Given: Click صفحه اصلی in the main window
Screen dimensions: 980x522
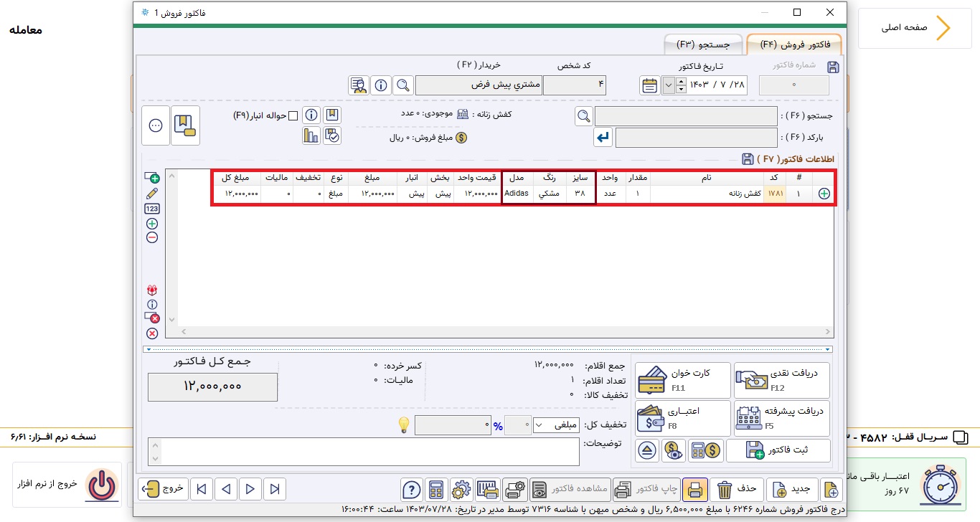Looking at the screenshot, I should pos(915,28).
